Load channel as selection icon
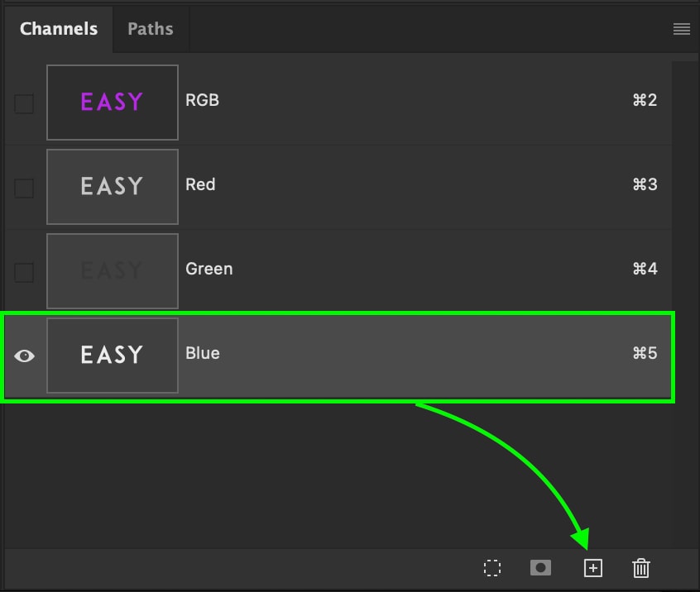The image size is (700, 592). pyautogui.click(x=492, y=568)
